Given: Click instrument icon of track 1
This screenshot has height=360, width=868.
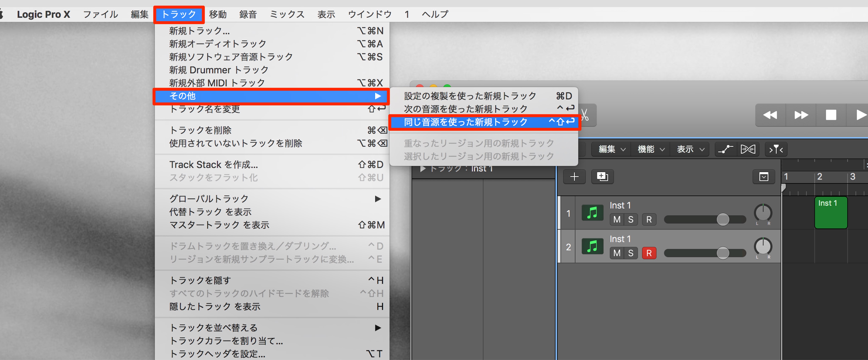Looking at the screenshot, I should [x=592, y=213].
